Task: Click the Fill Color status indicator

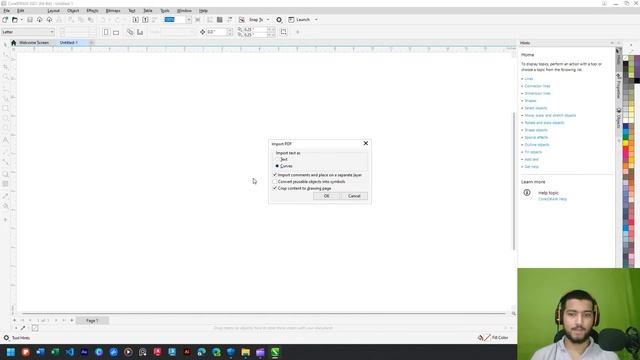Action: click(493, 338)
